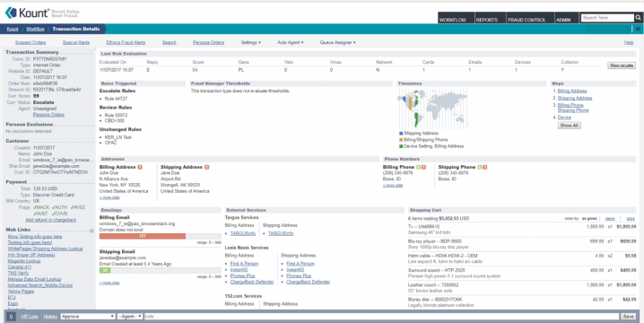The image size is (644, 323).
Task: Click the Workflow breadcrumb link
Action: point(35,29)
